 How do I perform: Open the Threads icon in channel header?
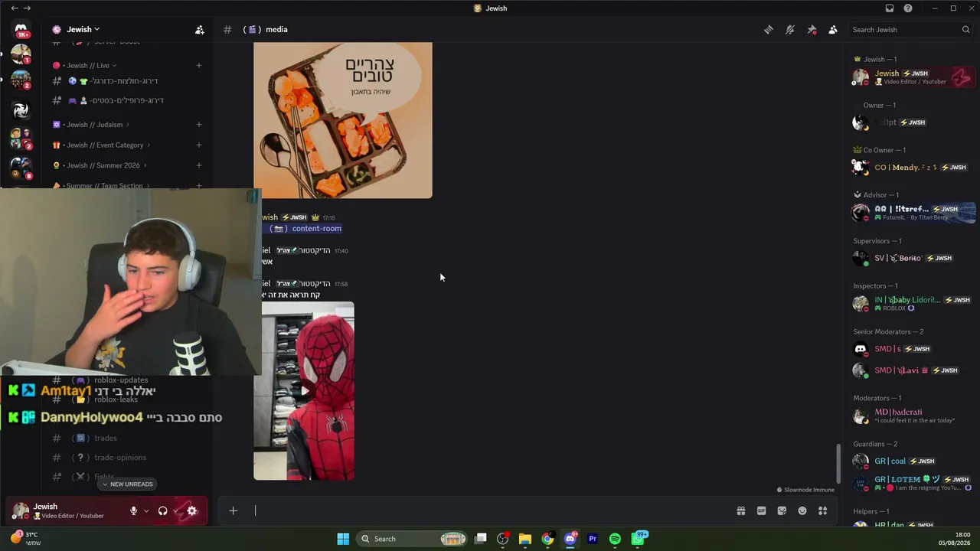769,30
